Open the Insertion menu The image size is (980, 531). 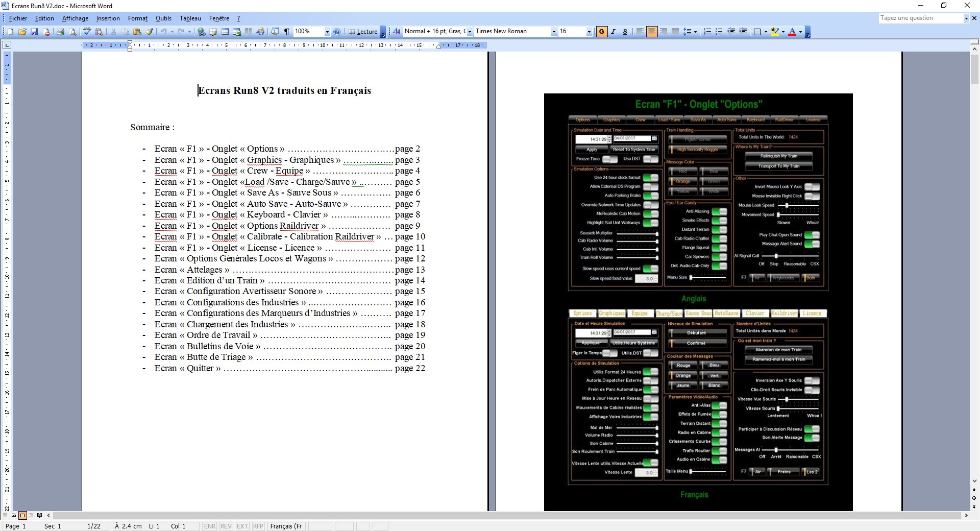coord(108,18)
